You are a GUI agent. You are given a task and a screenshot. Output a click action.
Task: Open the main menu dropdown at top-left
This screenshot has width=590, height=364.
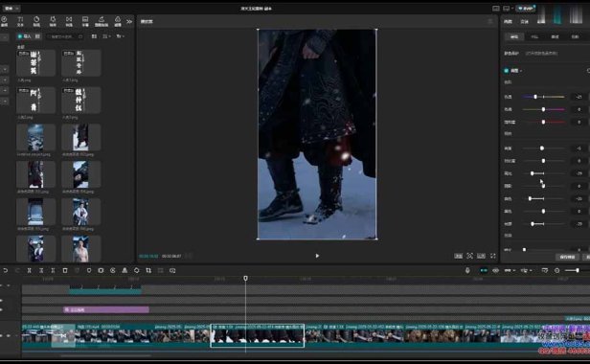(x=11, y=8)
